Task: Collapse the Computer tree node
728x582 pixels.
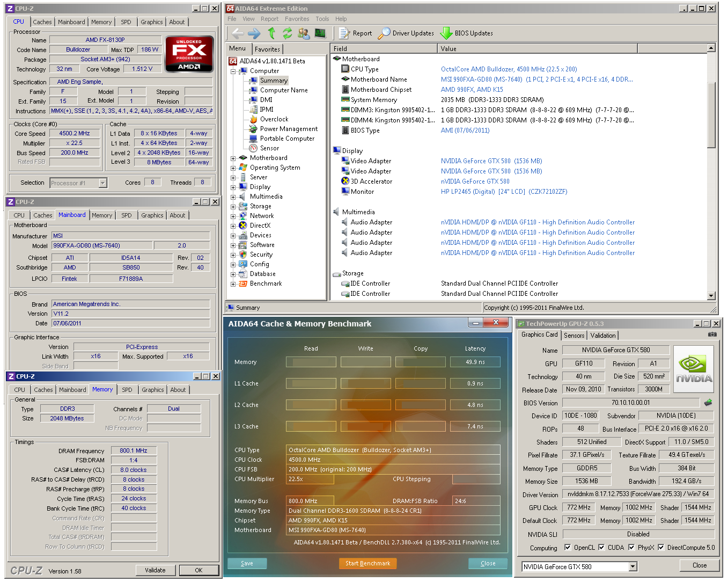Action: [233, 71]
